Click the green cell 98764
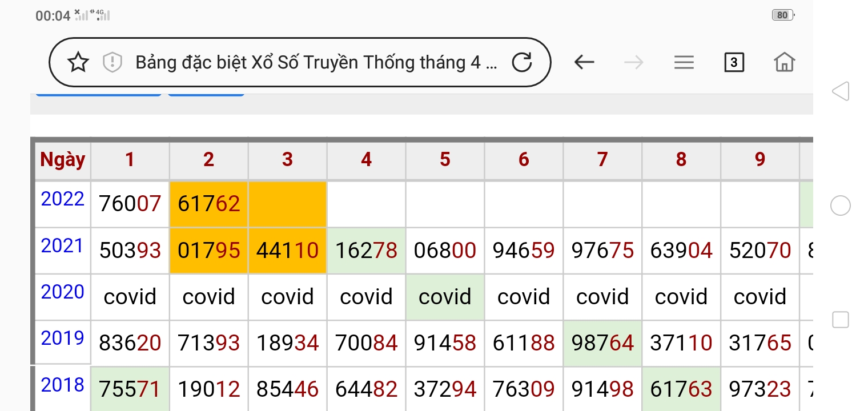The width and height of the screenshot is (868, 411). (x=602, y=343)
